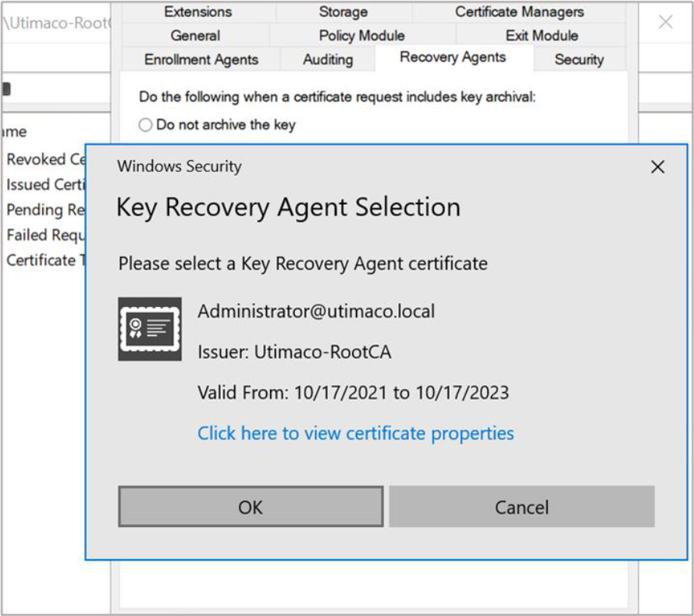Open the Enrollment Agents tab
This screenshot has height=616, width=694.
[x=201, y=60]
